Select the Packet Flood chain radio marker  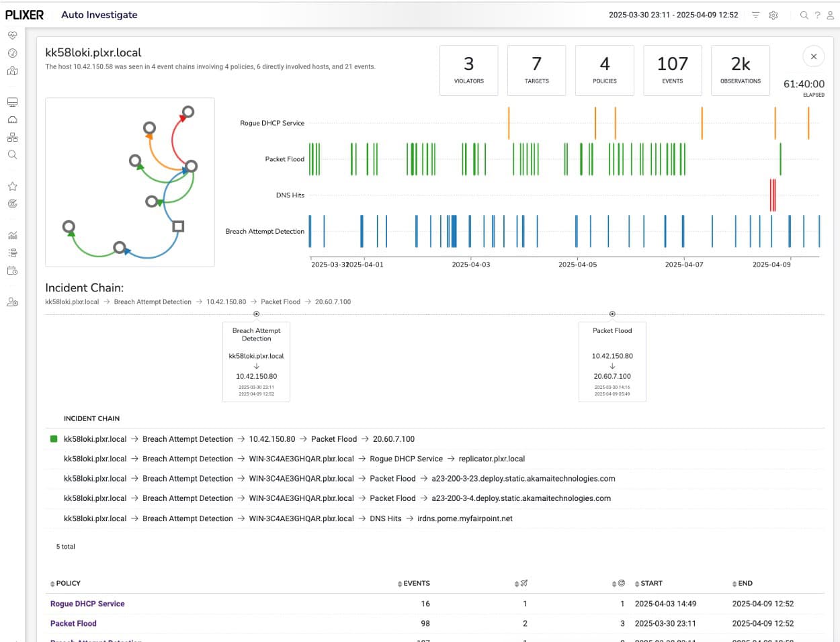(612, 314)
